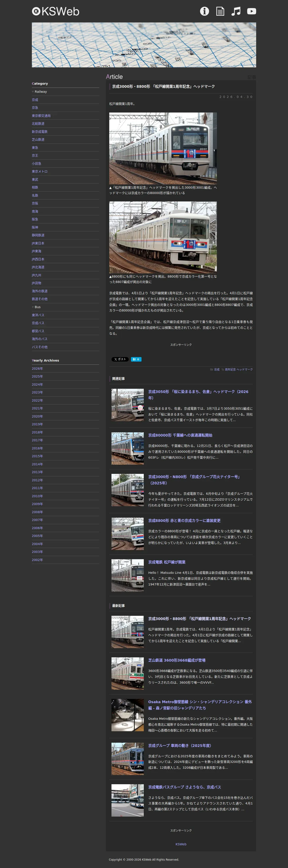Open the Osaka Metro御堂筋線 シャンデリア article
Screen dimensions: 288x868
coord(200,705)
